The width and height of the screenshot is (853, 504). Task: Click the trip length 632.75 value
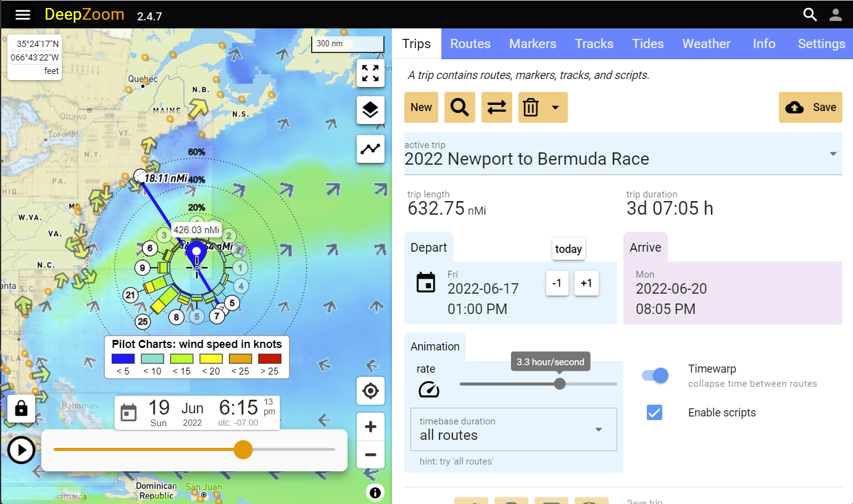(x=436, y=209)
